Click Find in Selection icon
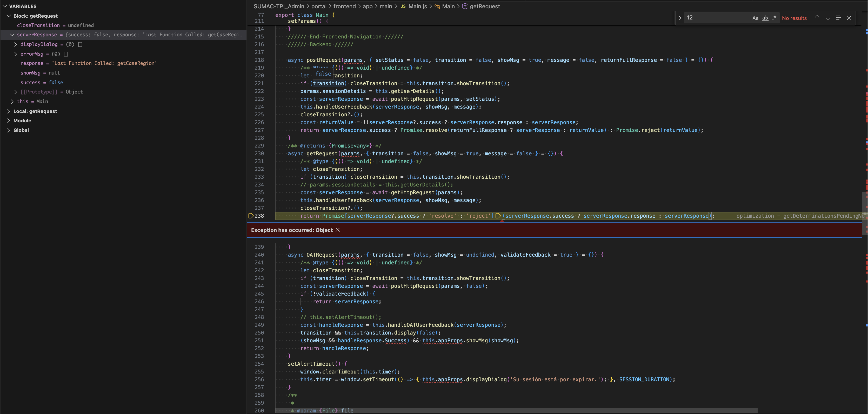Viewport: 868px width, 414px height. (x=838, y=18)
